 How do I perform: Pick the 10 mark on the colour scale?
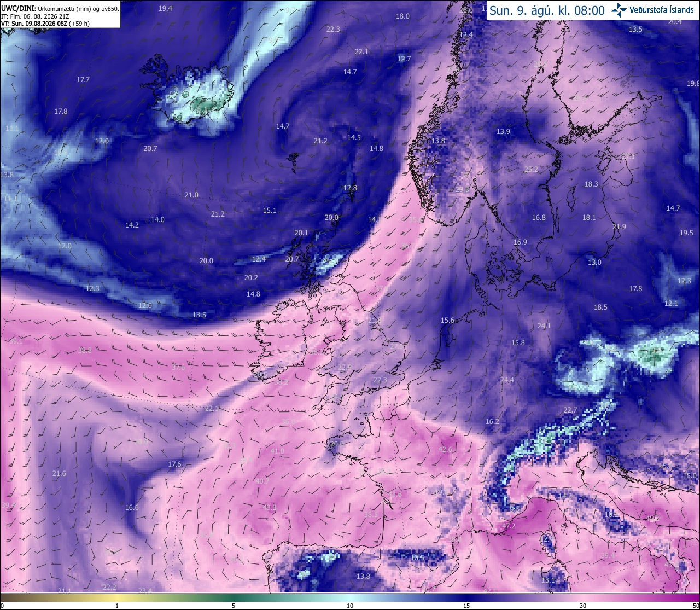pos(350,606)
